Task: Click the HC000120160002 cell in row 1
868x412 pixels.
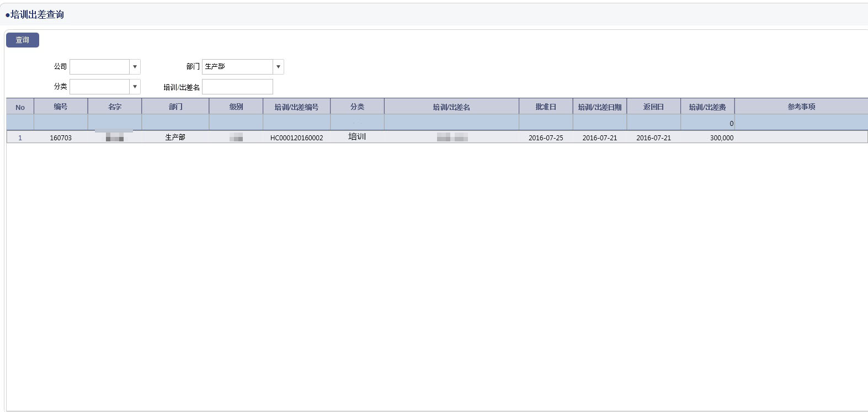Action: [x=296, y=138]
